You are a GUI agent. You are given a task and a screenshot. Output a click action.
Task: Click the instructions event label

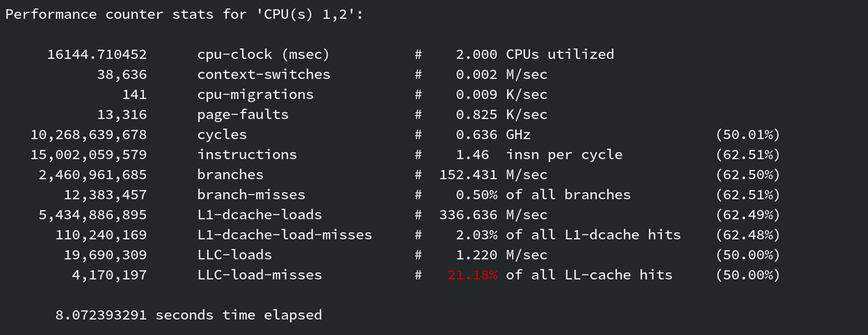(247, 155)
